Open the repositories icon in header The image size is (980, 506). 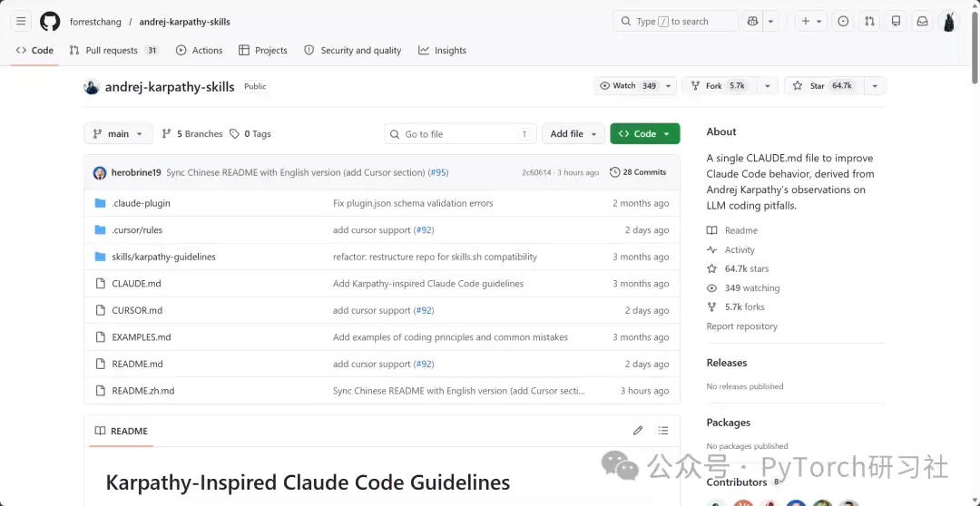coord(896,21)
